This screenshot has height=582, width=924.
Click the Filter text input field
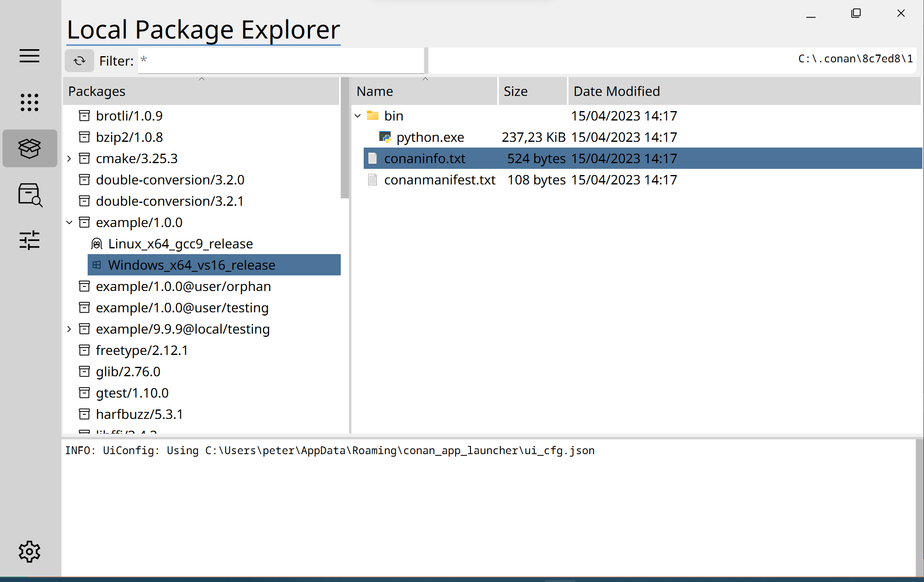pos(281,61)
